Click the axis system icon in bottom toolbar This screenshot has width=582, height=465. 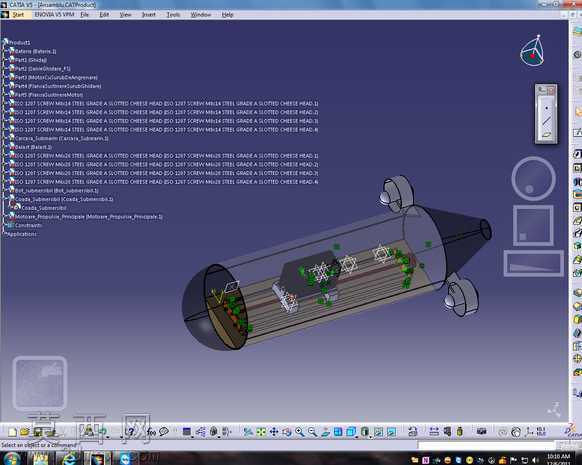coord(529,432)
